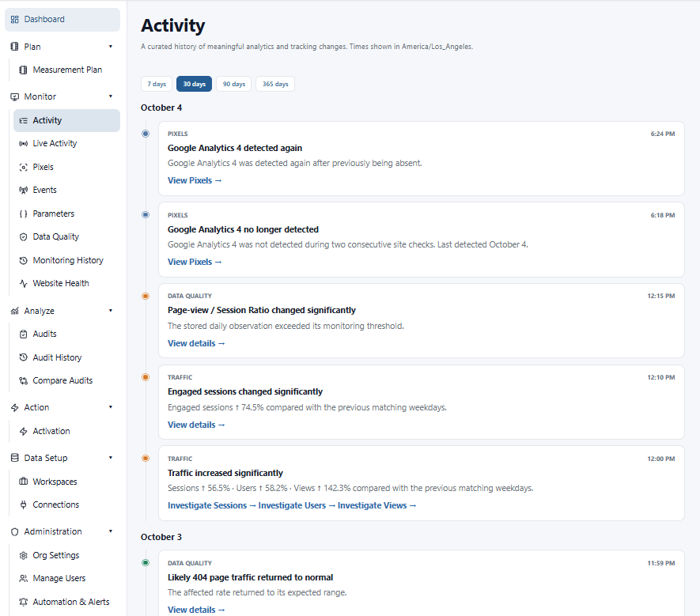Click the Administration shield icon
This screenshot has width=700, height=616.
pyautogui.click(x=15, y=531)
